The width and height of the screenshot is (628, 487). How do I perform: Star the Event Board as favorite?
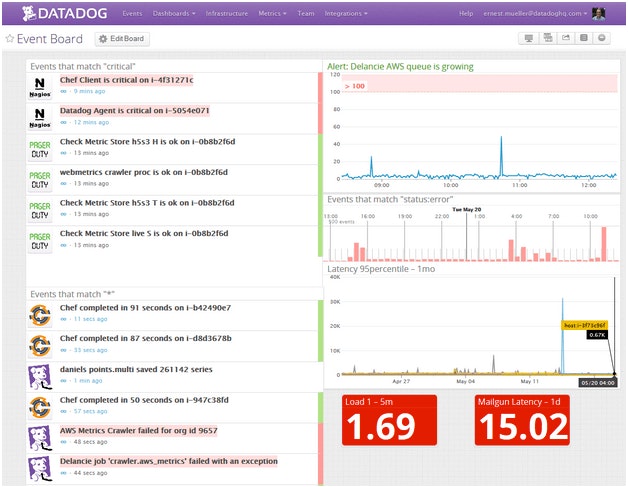[10, 38]
